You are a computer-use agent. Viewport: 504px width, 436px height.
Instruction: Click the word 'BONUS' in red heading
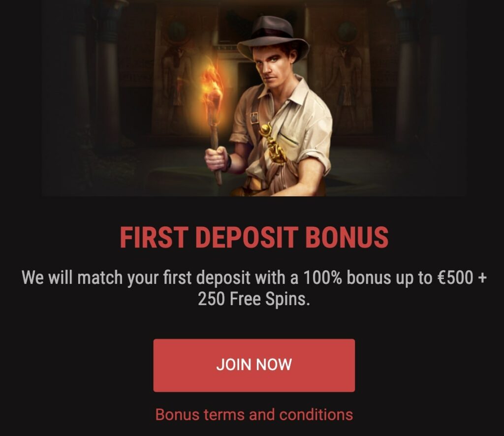[x=347, y=238]
